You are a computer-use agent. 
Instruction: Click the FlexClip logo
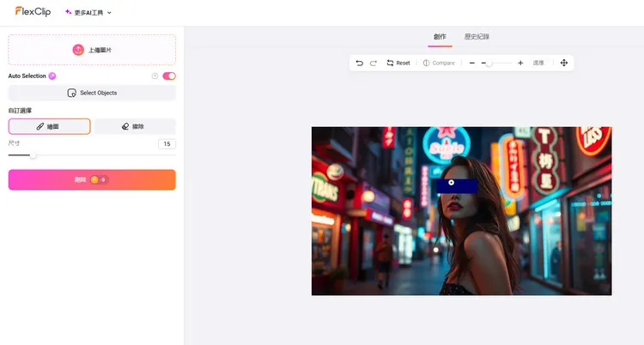pos(33,11)
